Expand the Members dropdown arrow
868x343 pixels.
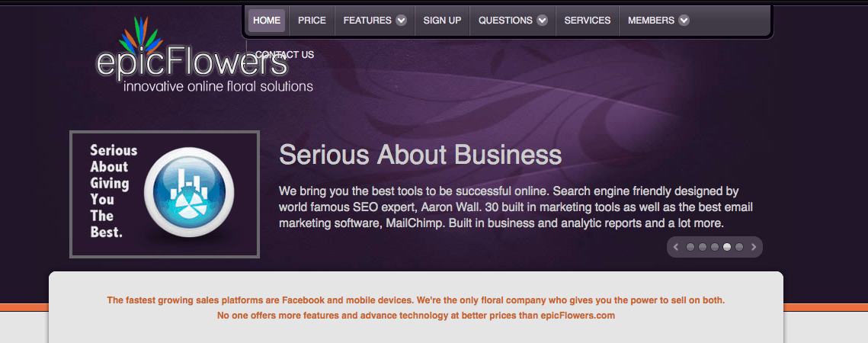pos(684,21)
